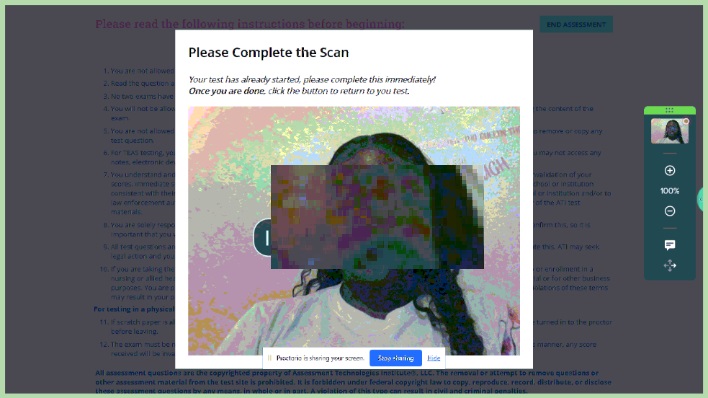Screen dimensions: 708x398
Task: Click the dotted drag handle on Proctorio toolbar
Action: pyautogui.click(x=669, y=110)
